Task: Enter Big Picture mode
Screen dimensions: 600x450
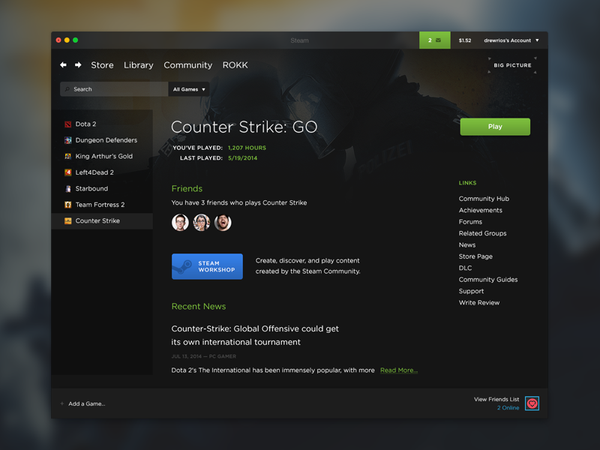Action: [x=512, y=65]
